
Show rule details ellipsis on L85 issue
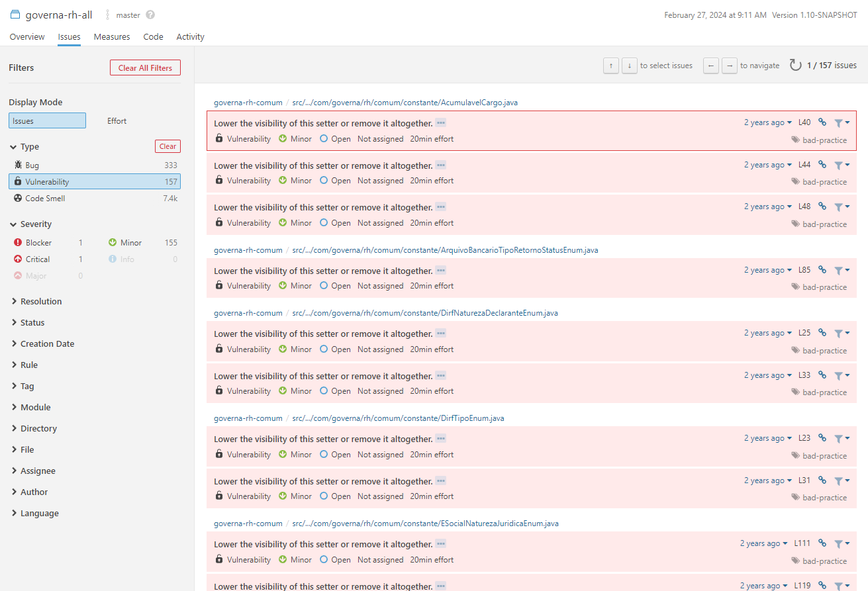tap(441, 271)
